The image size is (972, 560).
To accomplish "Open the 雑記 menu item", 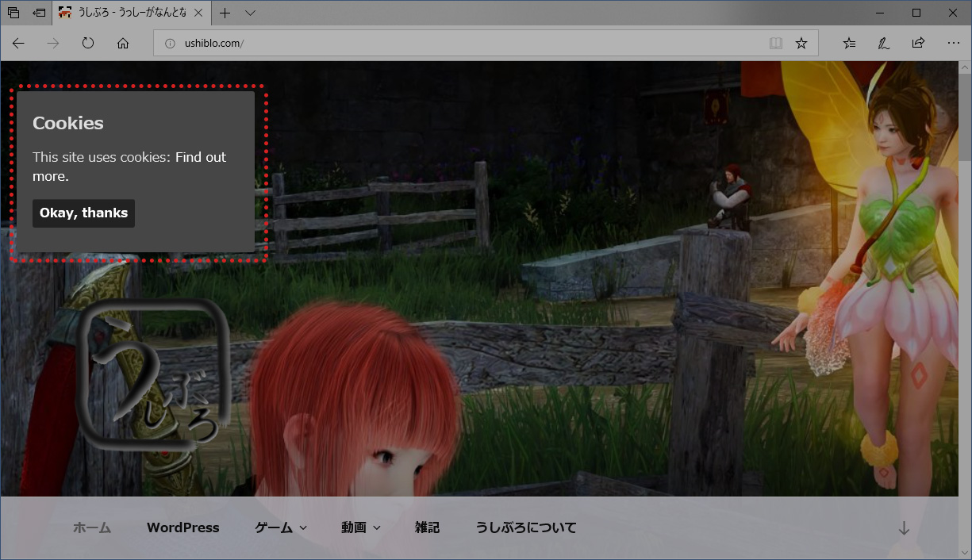I will pyautogui.click(x=427, y=527).
